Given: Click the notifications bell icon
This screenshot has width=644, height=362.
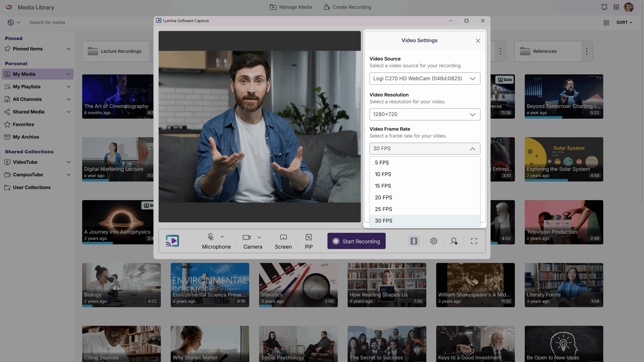Looking at the screenshot, I should point(604,7).
